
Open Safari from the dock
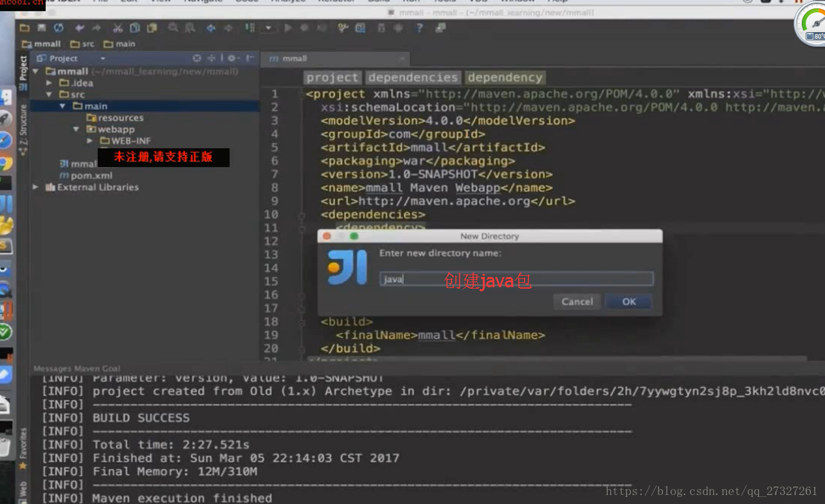[x=6, y=139]
